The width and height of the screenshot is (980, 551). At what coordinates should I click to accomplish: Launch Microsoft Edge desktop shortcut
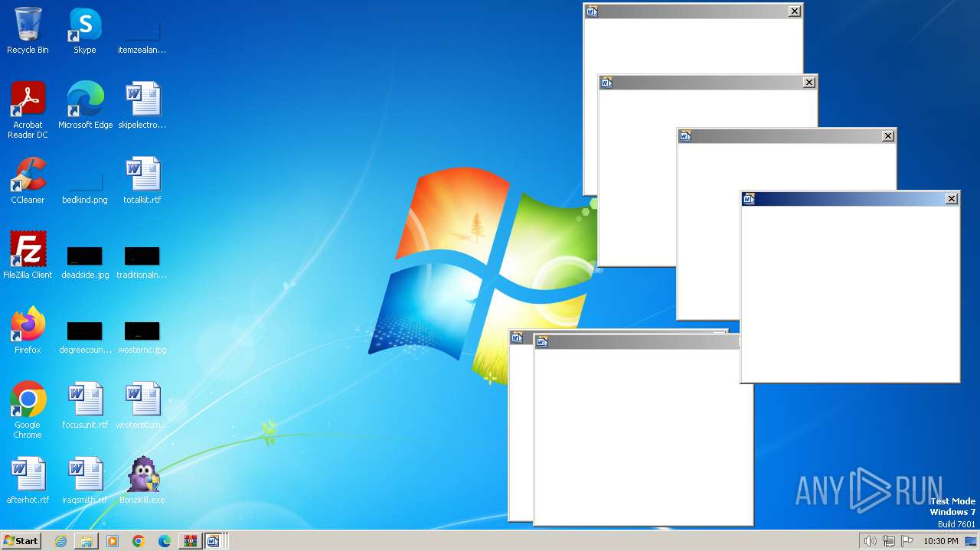85,105
